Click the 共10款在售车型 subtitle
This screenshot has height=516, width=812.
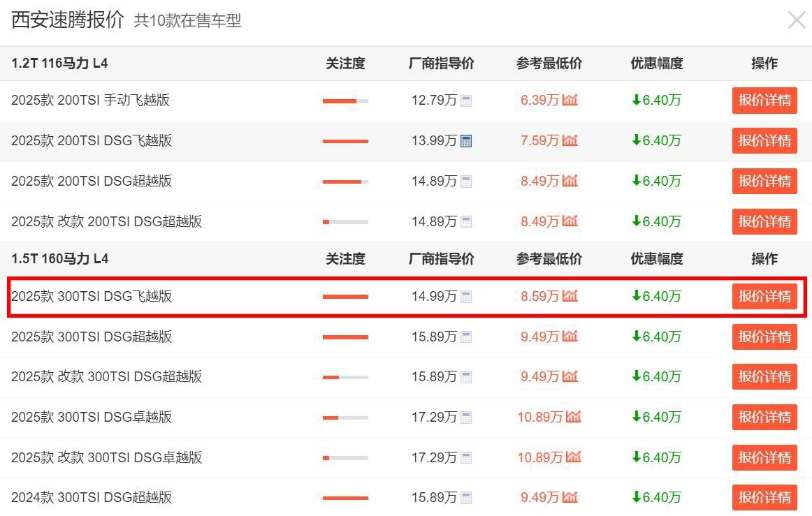(187, 21)
